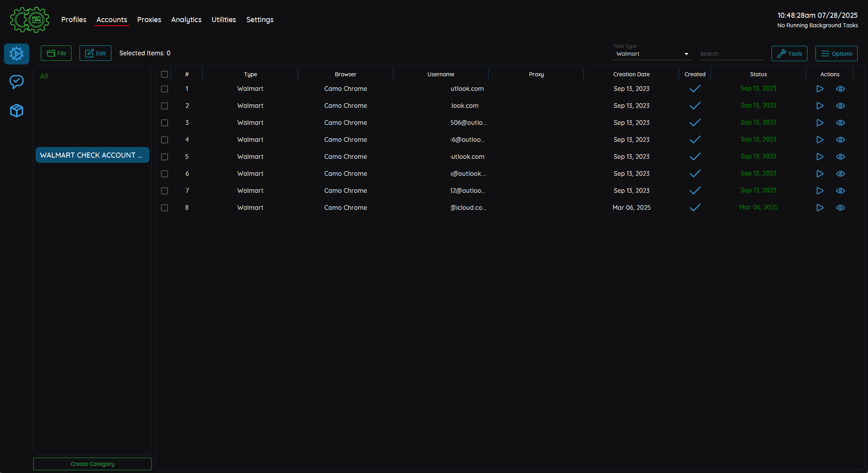Screen dimensions: 868x473
Task: View details with eye icon for row 8
Action: 841,208
